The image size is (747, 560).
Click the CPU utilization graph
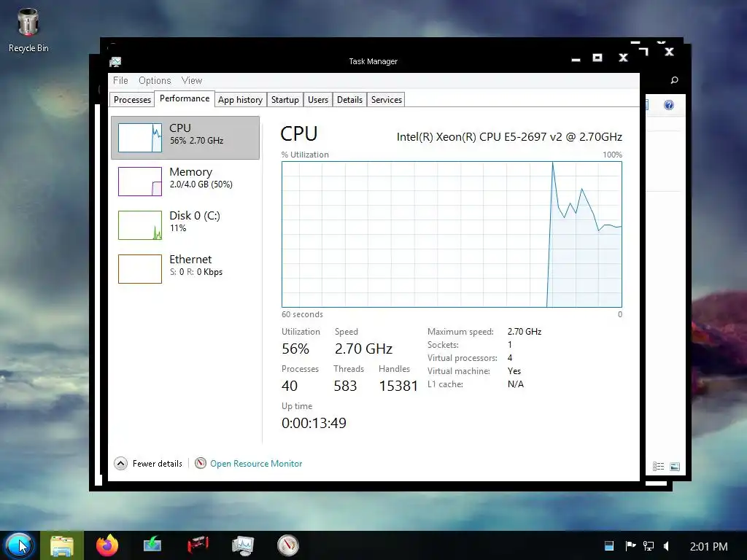(452, 234)
